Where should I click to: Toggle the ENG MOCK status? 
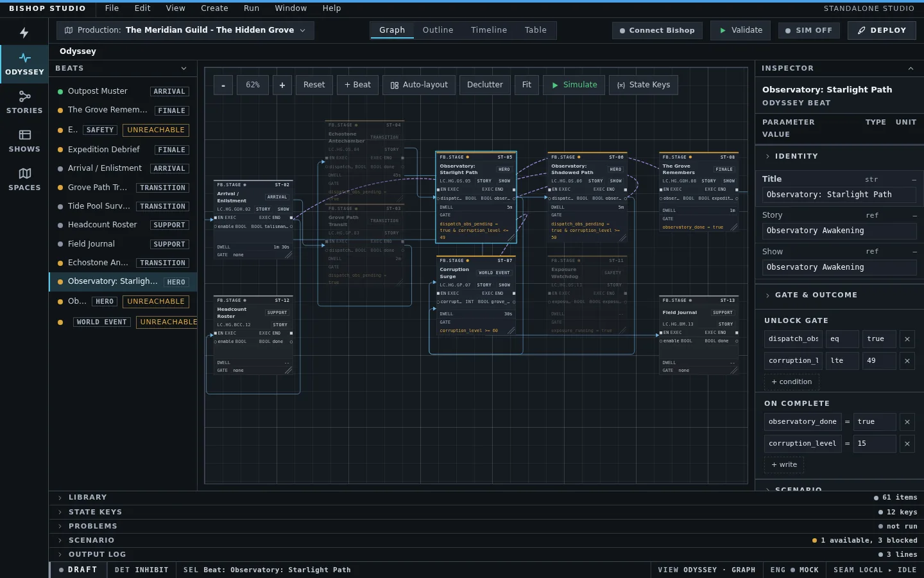pyautogui.click(x=794, y=570)
